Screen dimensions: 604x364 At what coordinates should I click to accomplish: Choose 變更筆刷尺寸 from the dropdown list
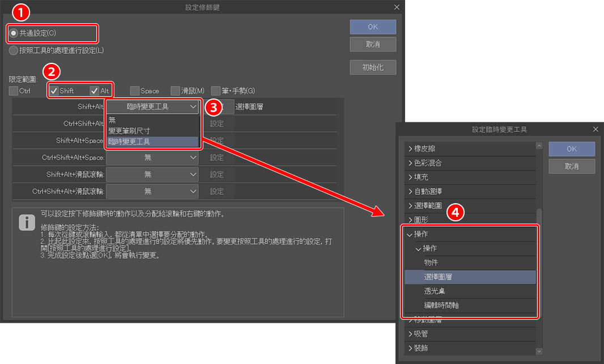coord(129,130)
